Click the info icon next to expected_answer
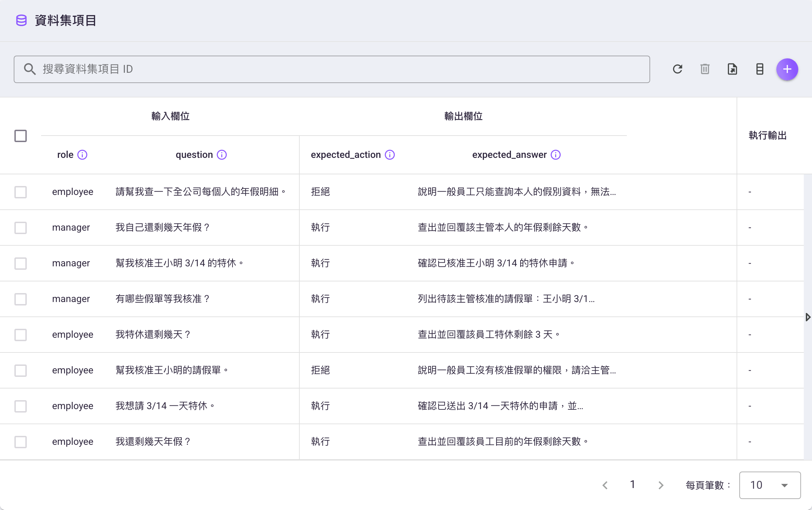Viewport: 812px width, 510px height. 556,155
